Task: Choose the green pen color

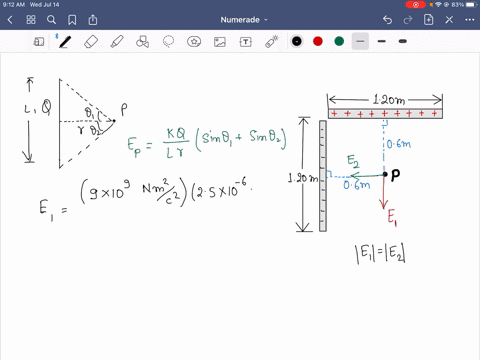Action: [339, 41]
